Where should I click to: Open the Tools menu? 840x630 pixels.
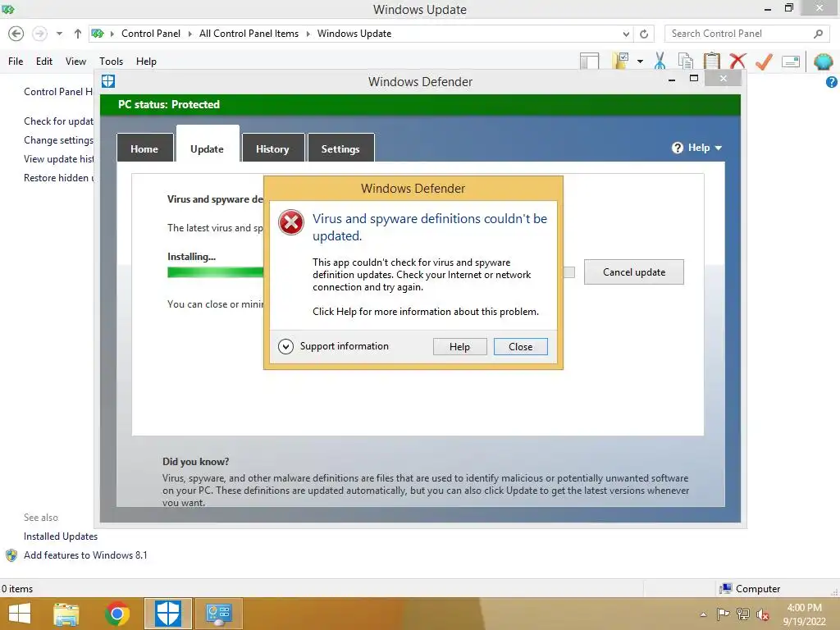pyautogui.click(x=111, y=62)
